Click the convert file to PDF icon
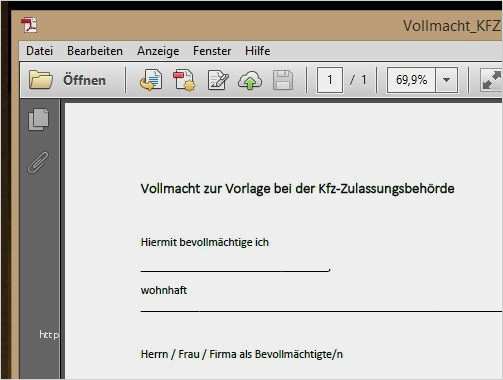The height and width of the screenshot is (380, 503). (x=151, y=80)
